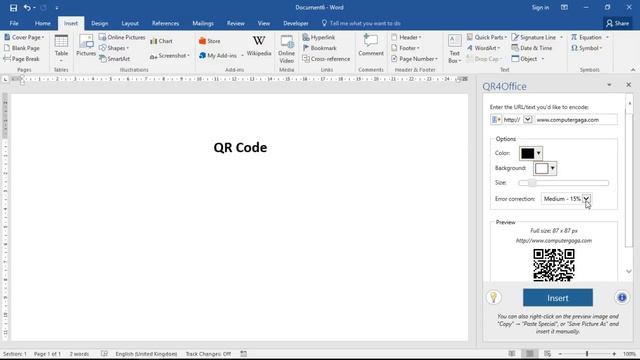
Task: Insert a Chart
Action: tap(161, 41)
